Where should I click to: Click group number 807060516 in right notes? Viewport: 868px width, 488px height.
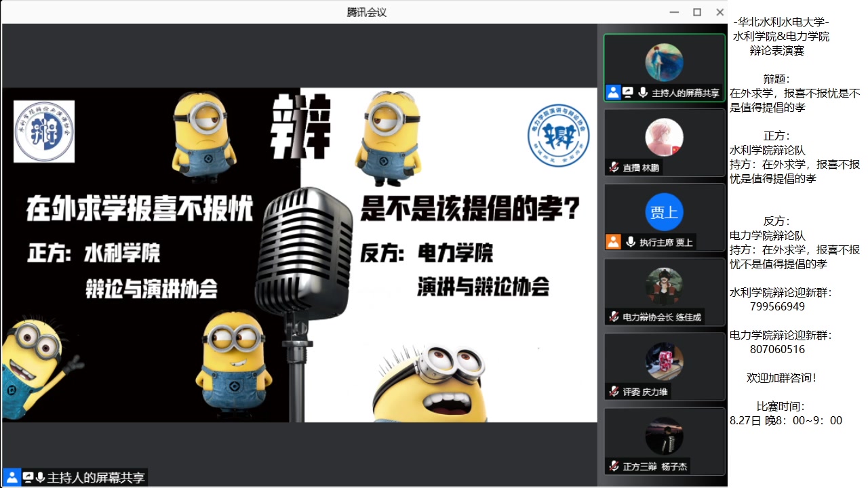point(777,350)
